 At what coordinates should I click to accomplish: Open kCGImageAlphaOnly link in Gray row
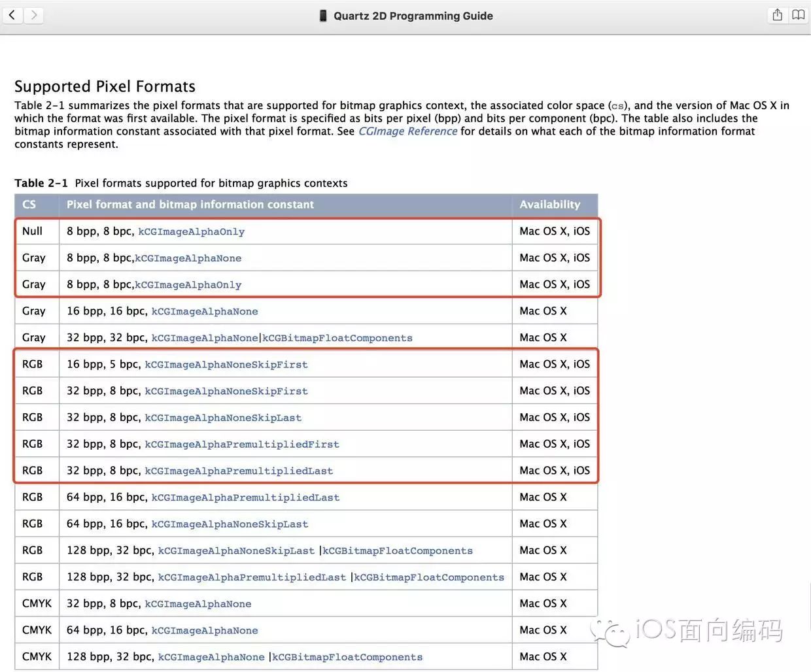pyautogui.click(x=188, y=285)
